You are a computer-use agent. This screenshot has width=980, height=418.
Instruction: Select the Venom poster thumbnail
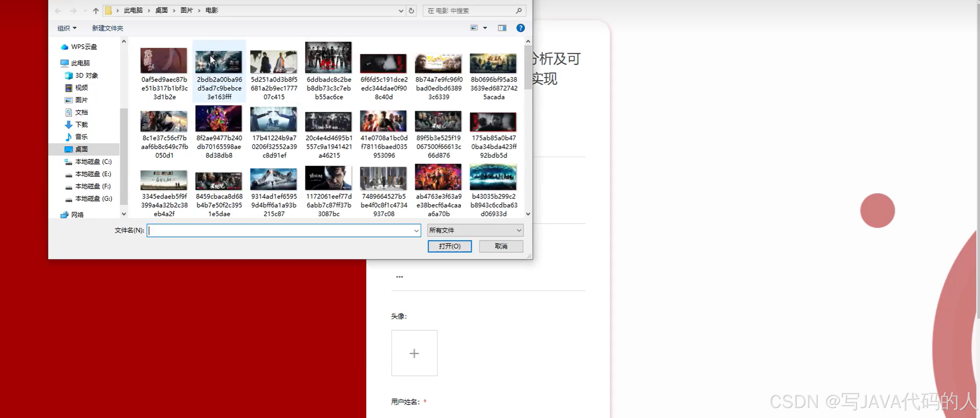[x=328, y=178]
